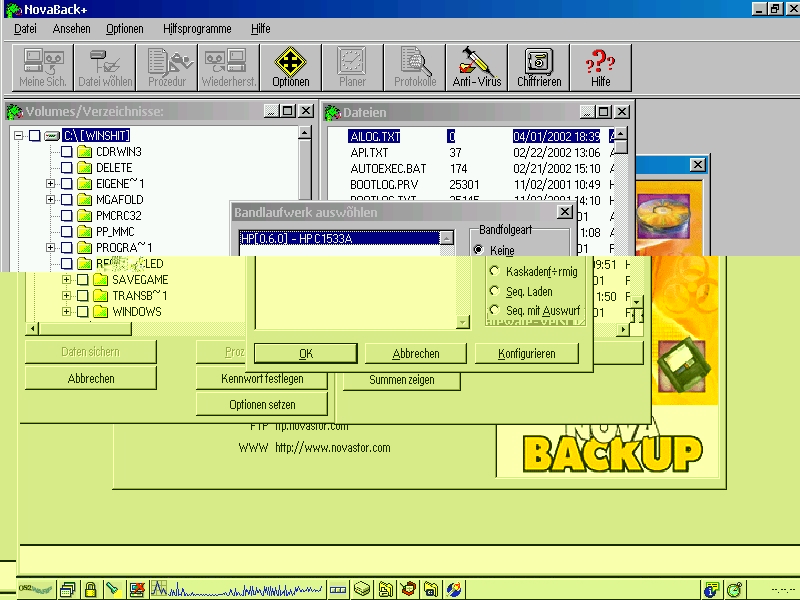Open the Optionen toolbar button
Screen dimensions: 800x600
[x=291, y=67]
